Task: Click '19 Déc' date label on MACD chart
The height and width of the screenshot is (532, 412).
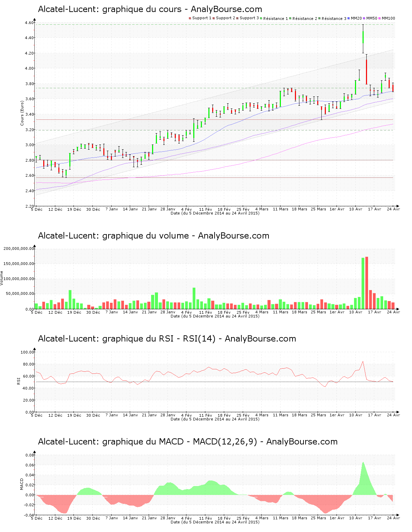Action: click(74, 518)
